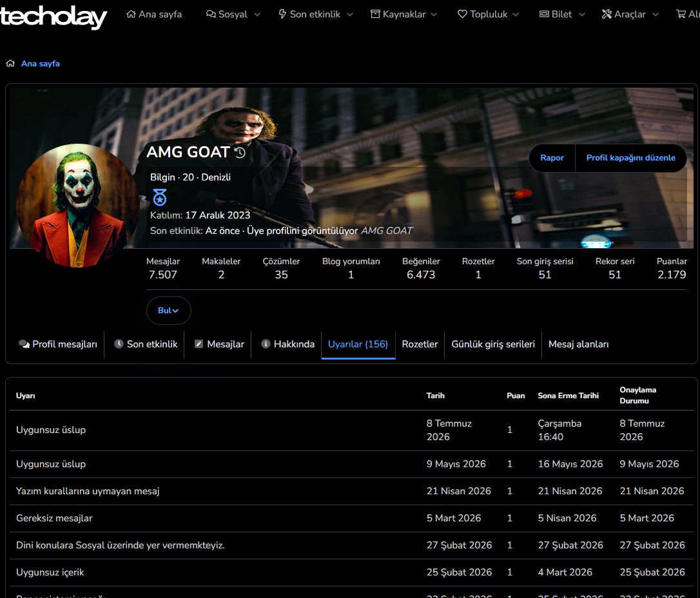Viewport: 700px width, 598px height.
Task: Click the Rozetler count 1 stat
Action: pos(478,275)
